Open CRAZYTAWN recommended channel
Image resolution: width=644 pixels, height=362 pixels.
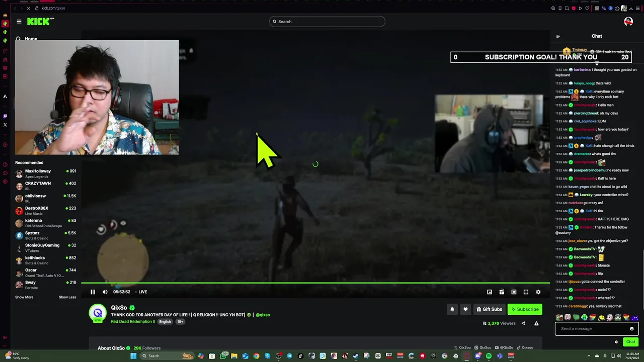coord(46,186)
